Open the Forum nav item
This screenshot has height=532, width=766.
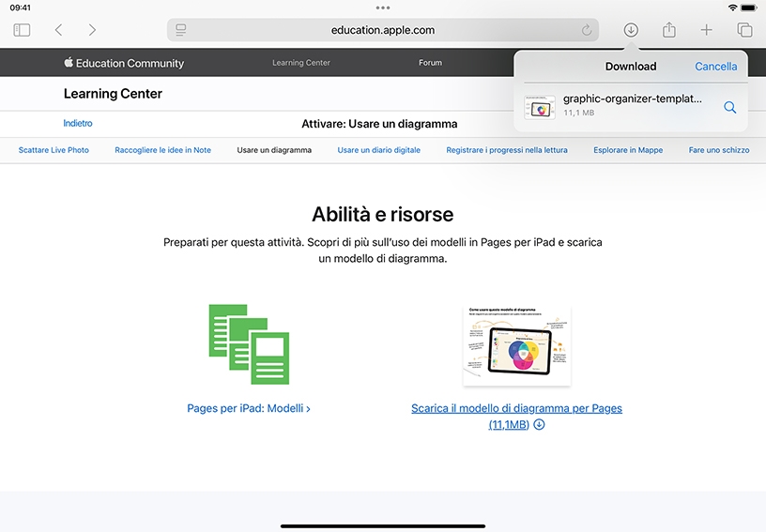click(x=430, y=63)
